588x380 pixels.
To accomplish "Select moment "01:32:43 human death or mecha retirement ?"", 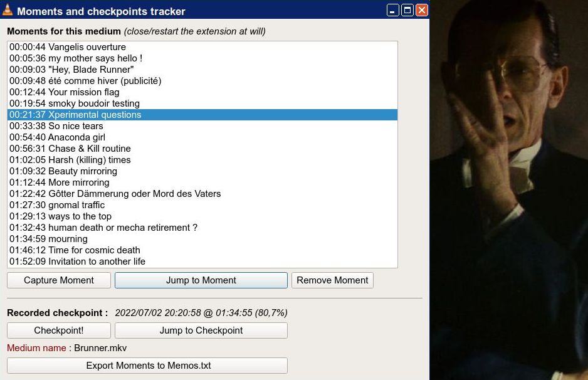I will coord(202,228).
